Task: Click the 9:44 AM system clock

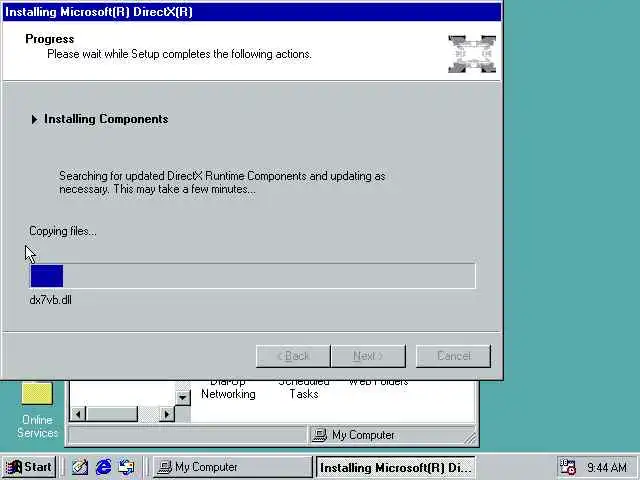Action: (607, 467)
